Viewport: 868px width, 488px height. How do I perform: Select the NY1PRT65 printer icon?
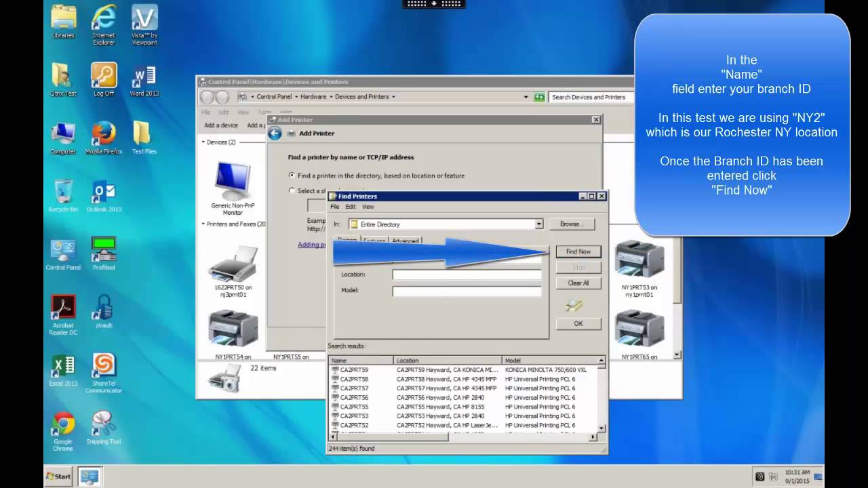point(639,334)
